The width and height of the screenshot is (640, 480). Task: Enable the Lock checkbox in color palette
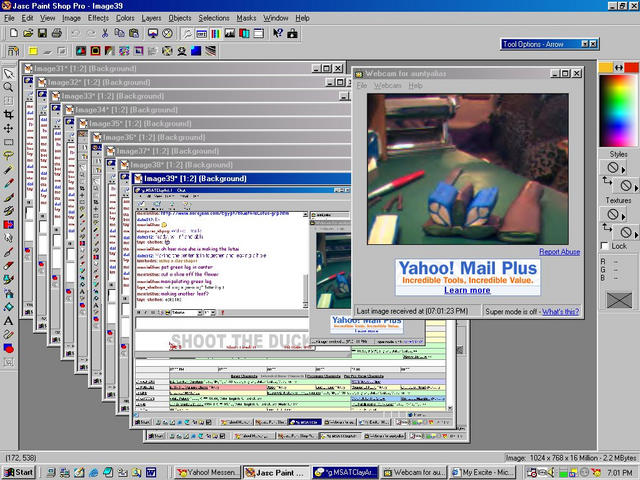(x=604, y=246)
